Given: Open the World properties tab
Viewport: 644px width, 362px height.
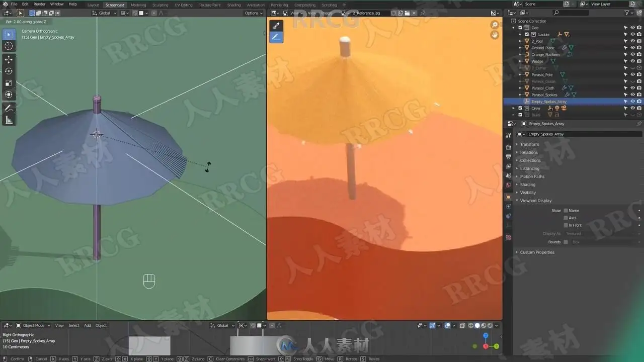Looking at the screenshot, I should (508, 185).
